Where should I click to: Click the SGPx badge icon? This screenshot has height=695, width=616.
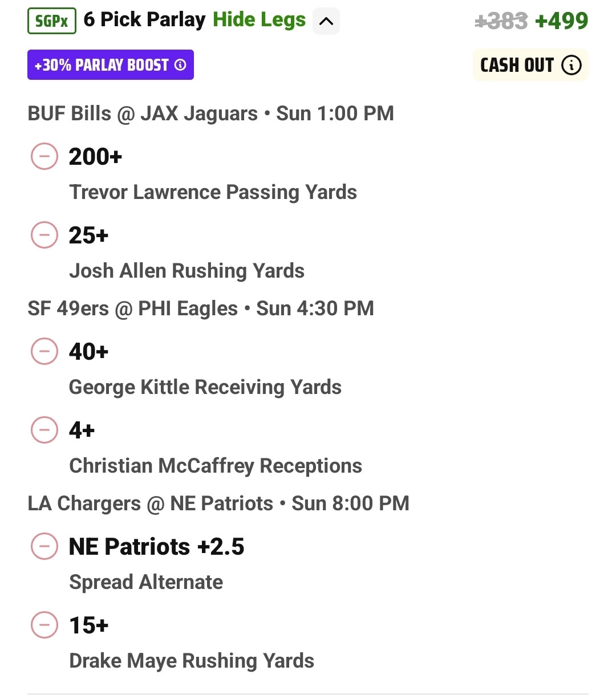pyautogui.click(x=52, y=21)
